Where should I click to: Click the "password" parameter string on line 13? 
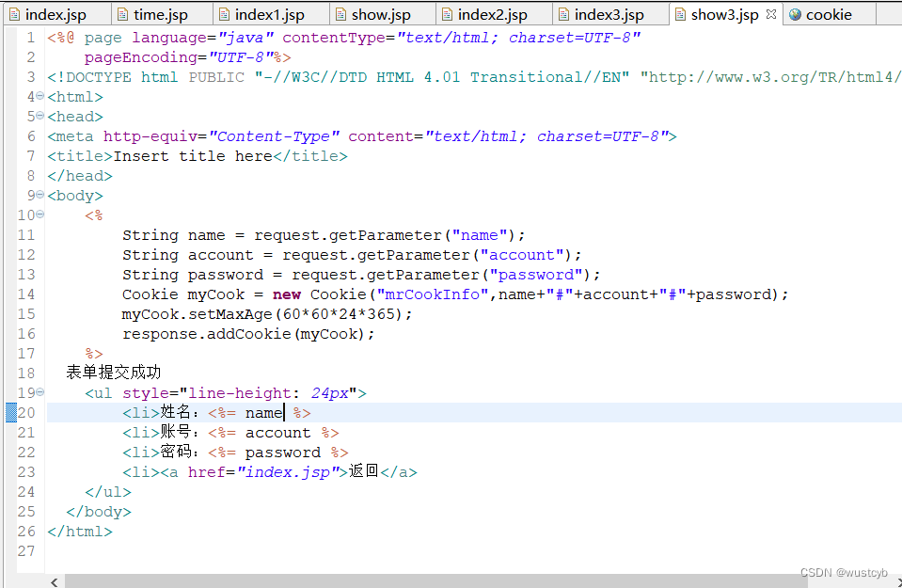tap(536, 275)
